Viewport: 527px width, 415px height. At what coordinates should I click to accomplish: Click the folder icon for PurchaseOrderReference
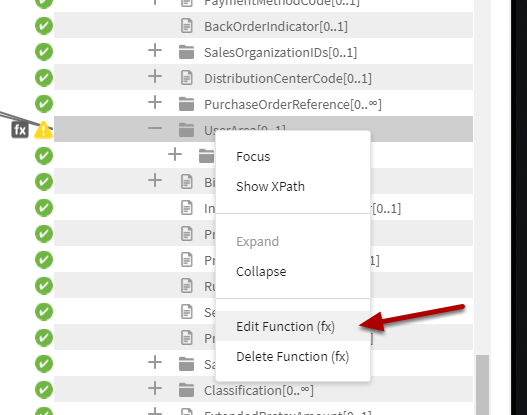(187, 104)
